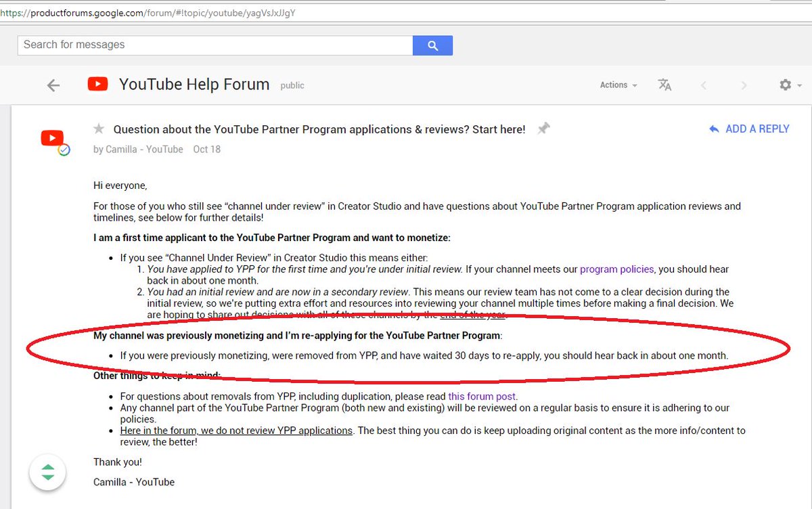This screenshot has height=509, width=812.
Task: Click the public label beside forum title
Action: [x=292, y=86]
